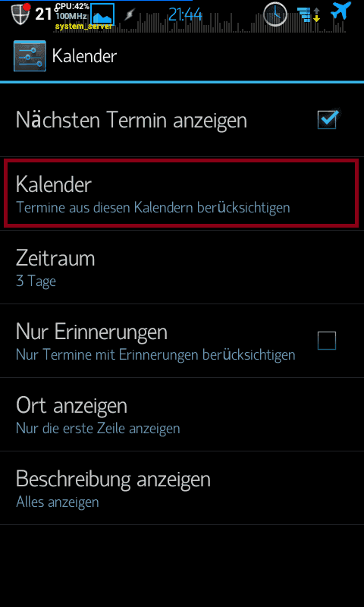Tap the lightning bolt charging icon

(129, 15)
